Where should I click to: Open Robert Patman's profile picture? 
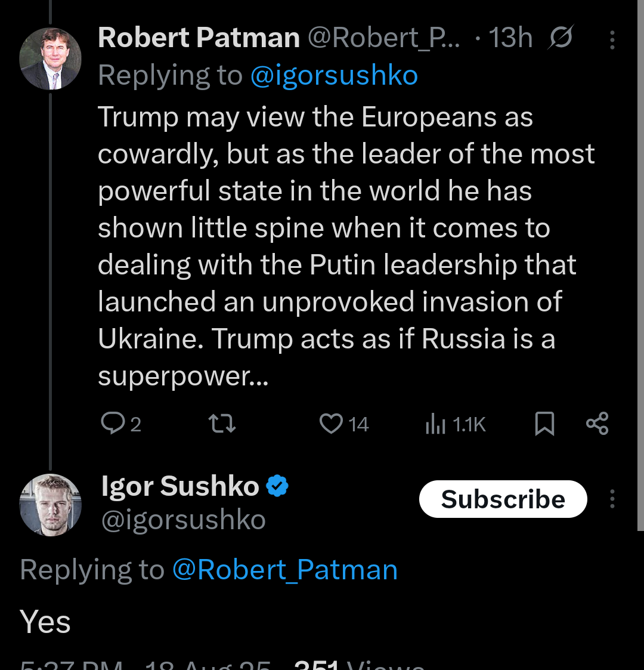click(x=50, y=58)
